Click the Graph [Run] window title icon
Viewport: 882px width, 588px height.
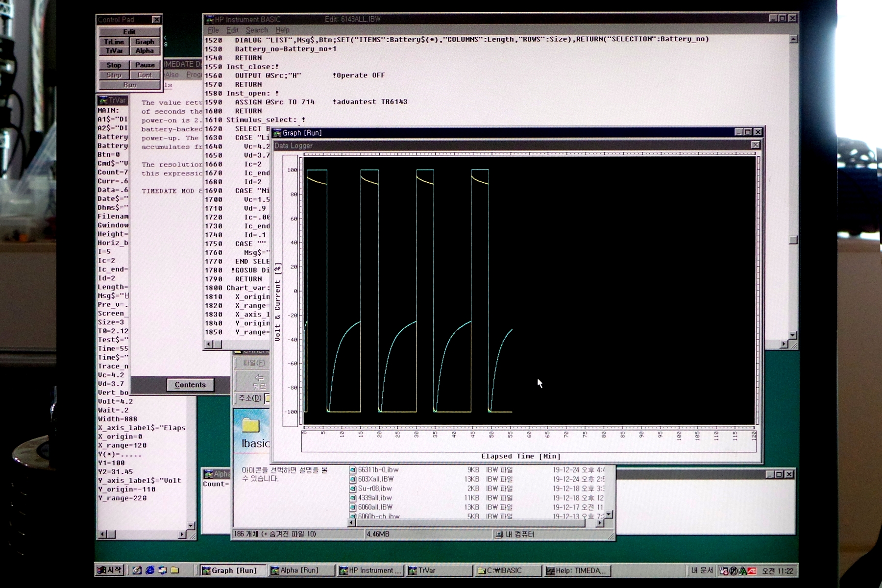(277, 133)
